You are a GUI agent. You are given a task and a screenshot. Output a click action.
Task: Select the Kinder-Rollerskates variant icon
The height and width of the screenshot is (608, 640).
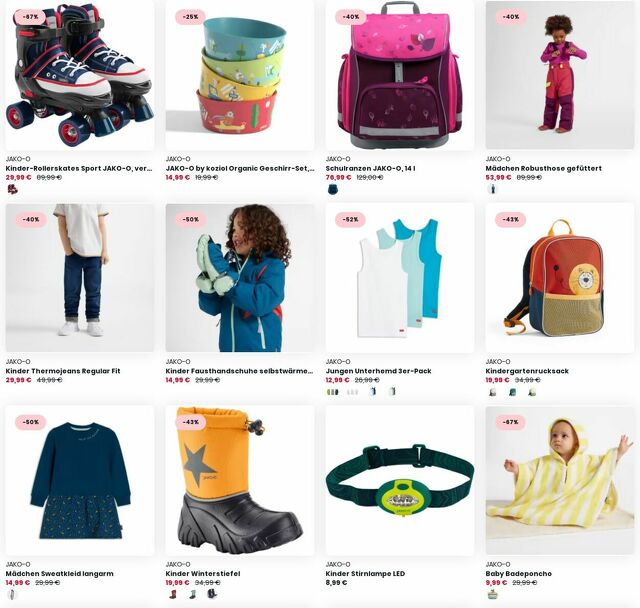(x=13, y=189)
